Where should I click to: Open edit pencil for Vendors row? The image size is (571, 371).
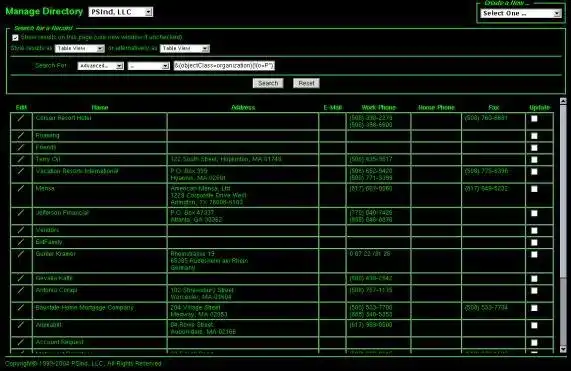click(x=21, y=230)
